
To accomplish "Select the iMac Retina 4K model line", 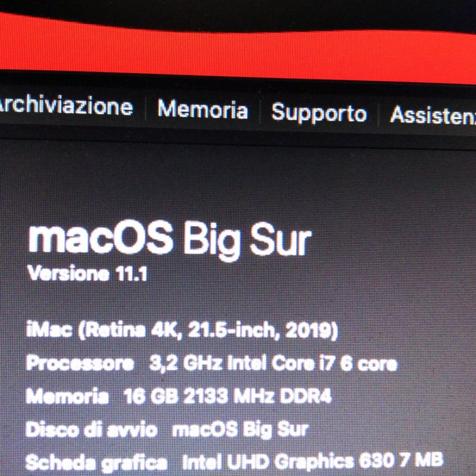I will coord(182,331).
